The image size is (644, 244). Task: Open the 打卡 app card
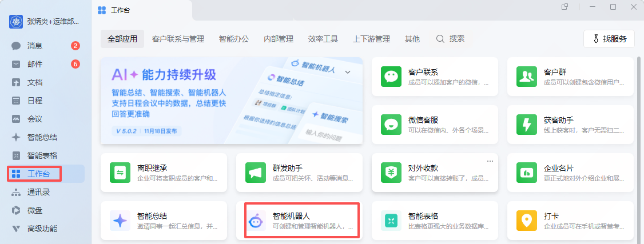(570, 221)
